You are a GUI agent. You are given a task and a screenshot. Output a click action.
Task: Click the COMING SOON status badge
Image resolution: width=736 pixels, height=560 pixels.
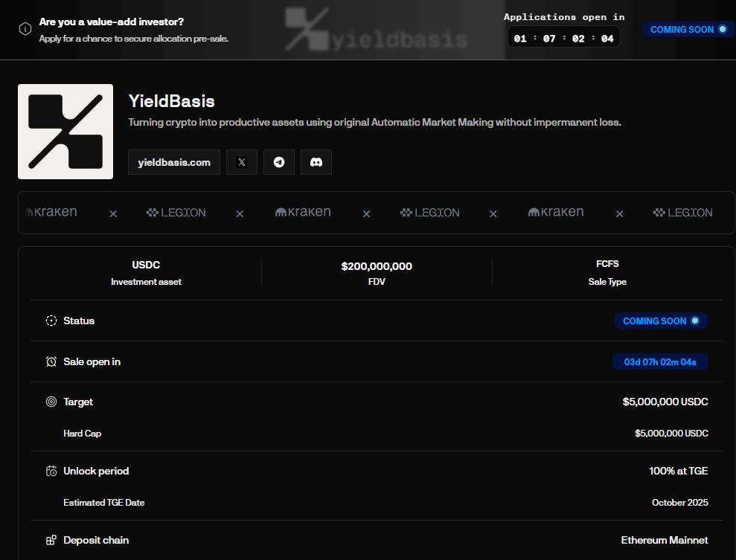pos(661,321)
